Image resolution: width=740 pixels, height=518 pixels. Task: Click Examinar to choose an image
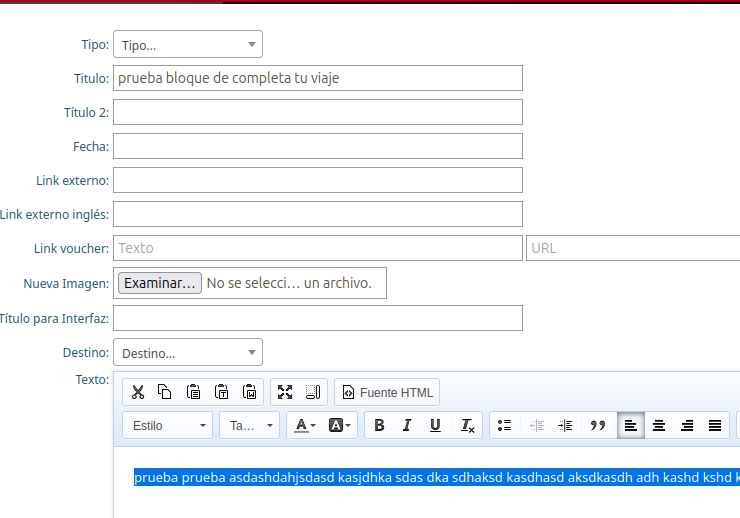click(160, 283)
